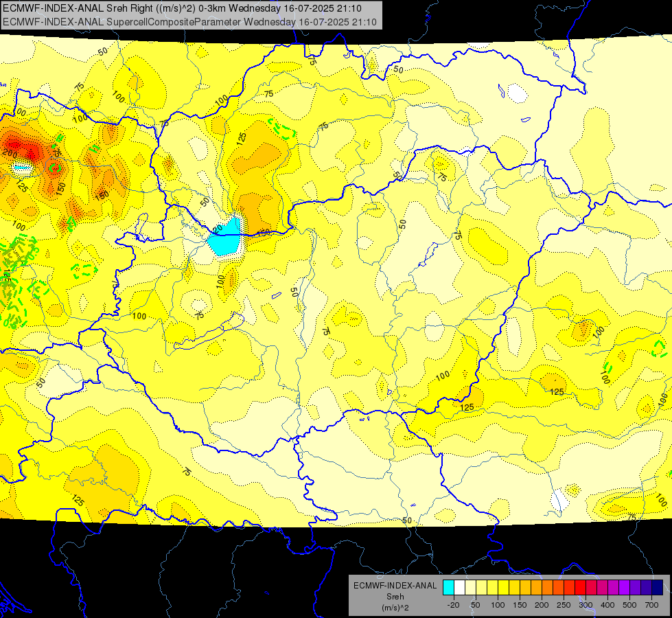This screenshot has width=672, height=618.
Task: Click the legend text Sreh
Action: tap(395, 597)
